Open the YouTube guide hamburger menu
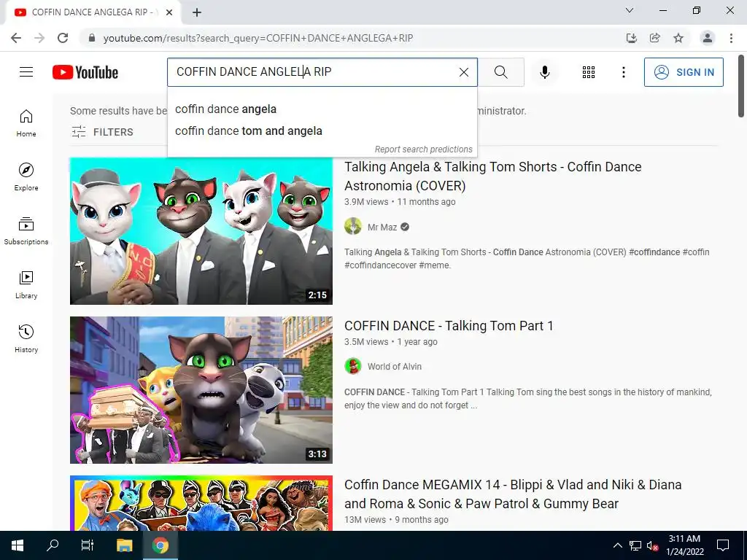This screenshot has height=560, width=747. pyautogui.click(x=26, y=72)
